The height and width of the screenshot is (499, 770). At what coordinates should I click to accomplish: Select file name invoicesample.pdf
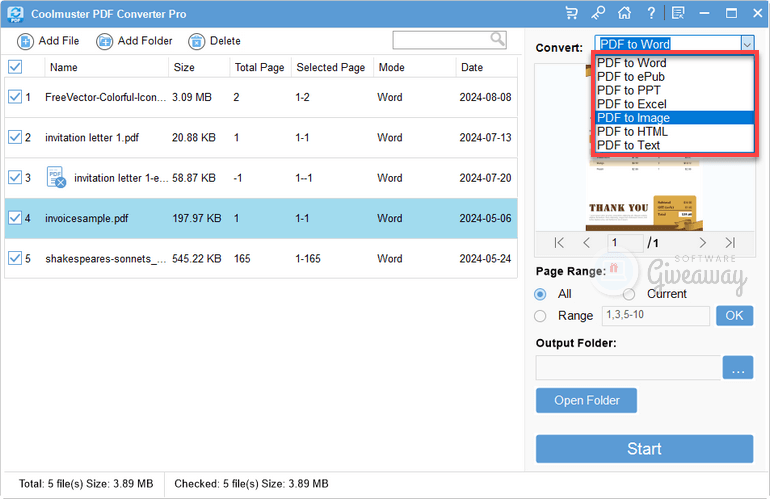(86, 218)
